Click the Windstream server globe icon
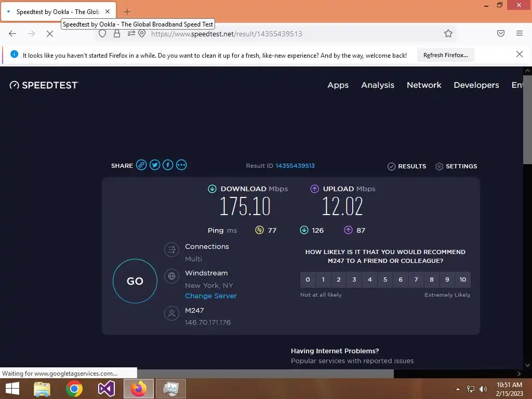Viewport: 532px width, 399px height. (171, 276)
